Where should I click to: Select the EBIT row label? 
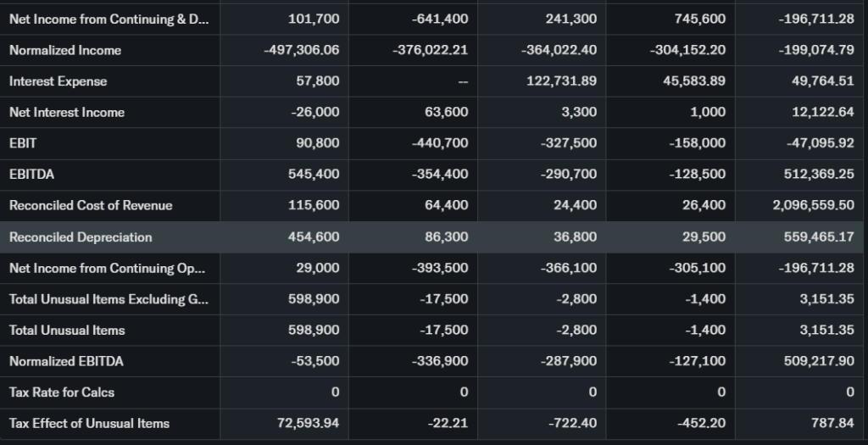pos(23,143)
